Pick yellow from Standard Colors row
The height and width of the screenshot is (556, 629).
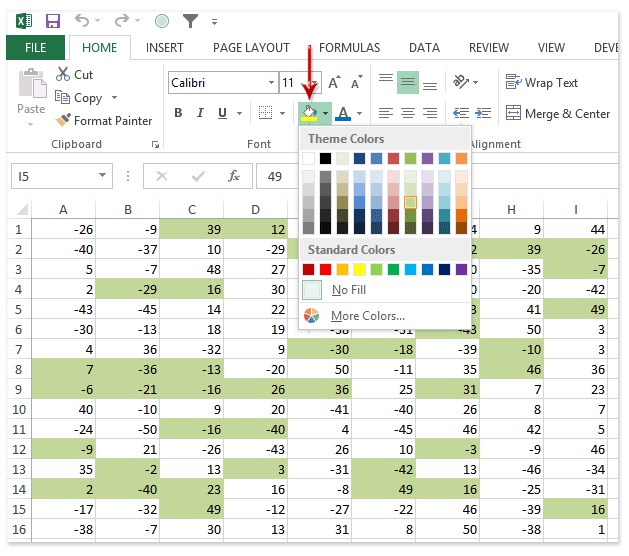click(x=360, y=269)
